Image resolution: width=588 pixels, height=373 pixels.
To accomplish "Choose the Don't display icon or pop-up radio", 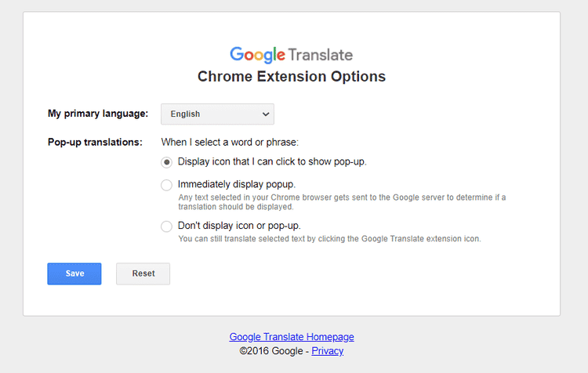I will click(x=166, y=226).
